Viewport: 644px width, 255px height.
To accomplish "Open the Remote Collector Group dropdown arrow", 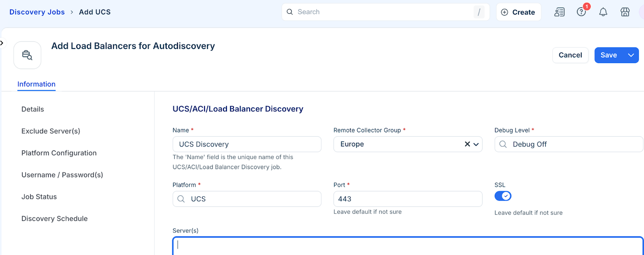I will [476, 144].
